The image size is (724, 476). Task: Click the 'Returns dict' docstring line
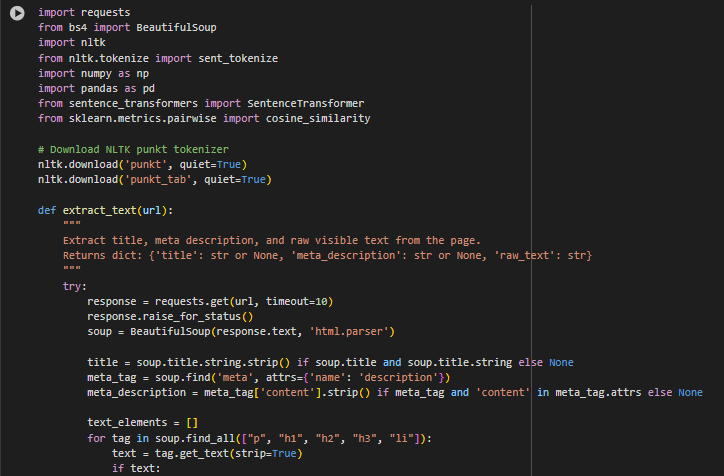coord(327,256)
